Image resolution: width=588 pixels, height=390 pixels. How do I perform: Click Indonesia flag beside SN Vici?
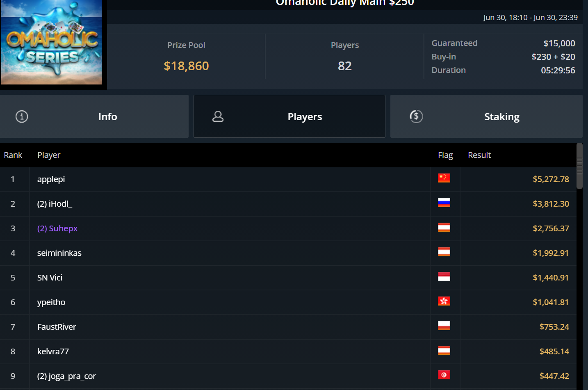pos(444,276)
